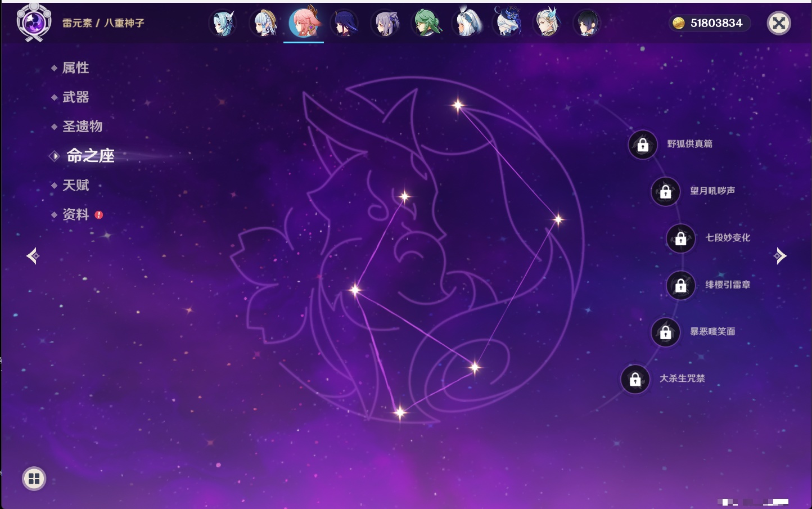Switch to the dark-purple-haired character portrait
The image size is (812, 509).
click(x=344, y=24)
